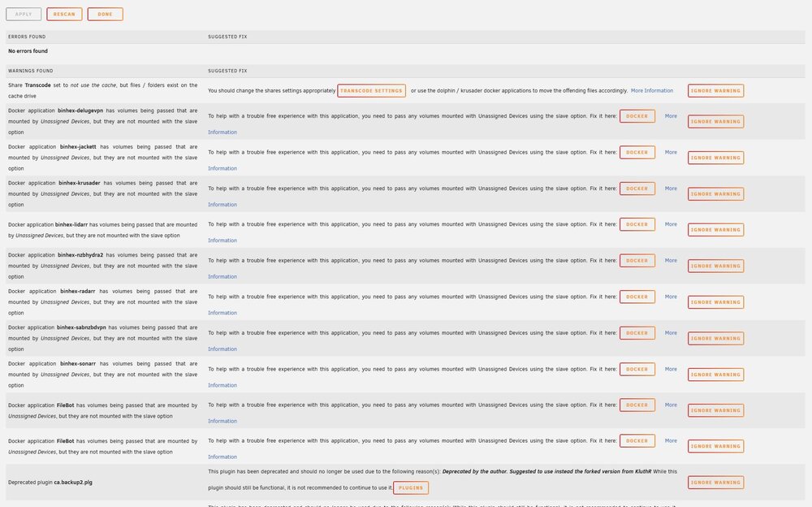Ignore warning for binhex-nzbhydra2
The width and height of the screenshot is (812, 507).
point(715,266)
